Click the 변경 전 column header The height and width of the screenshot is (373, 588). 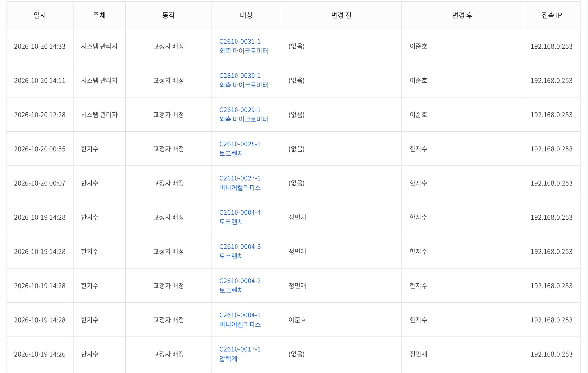[x=341, y=15]
